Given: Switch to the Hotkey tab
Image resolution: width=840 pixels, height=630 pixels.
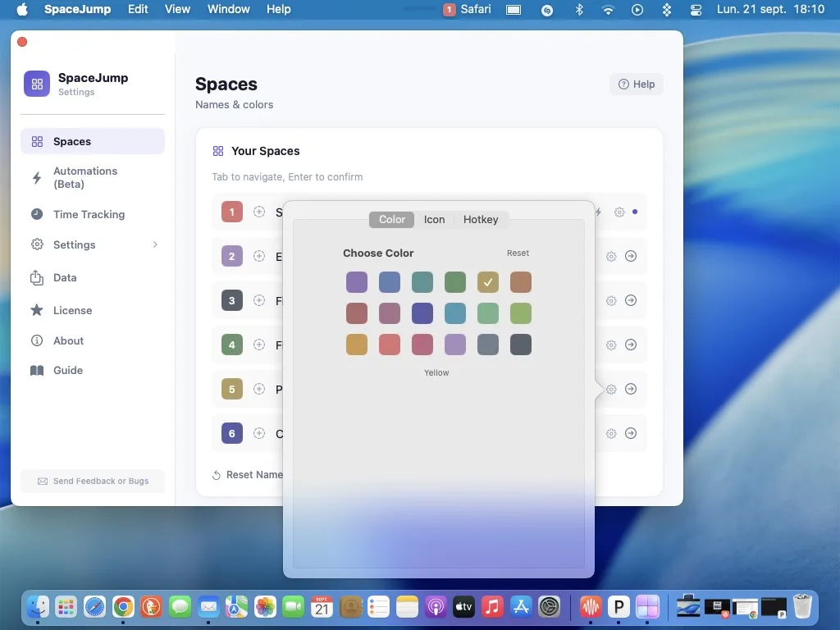Looking at the screenshot, I should (x=481, y=219).
